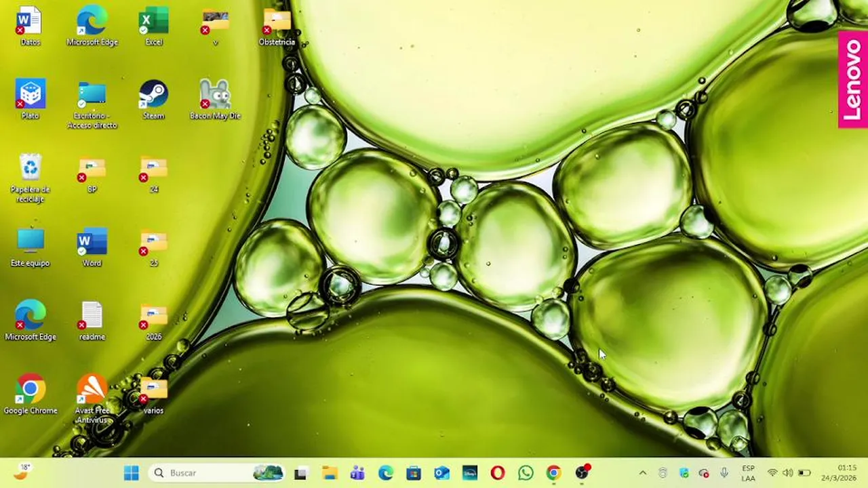868x488 pixels.
Task: Open Task View from the taskbar
Action: pos(300,472)
